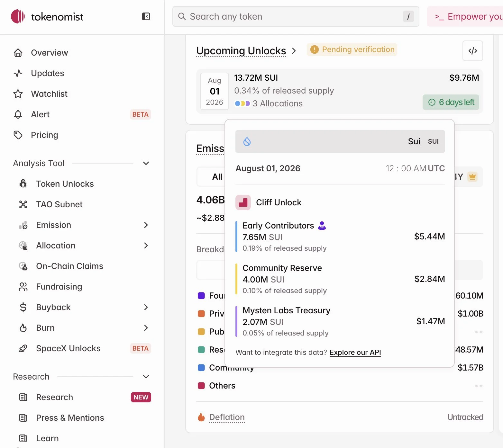Toggle the Others legend swatch
This screenshot has height=448, width=503.
[201, 386]
